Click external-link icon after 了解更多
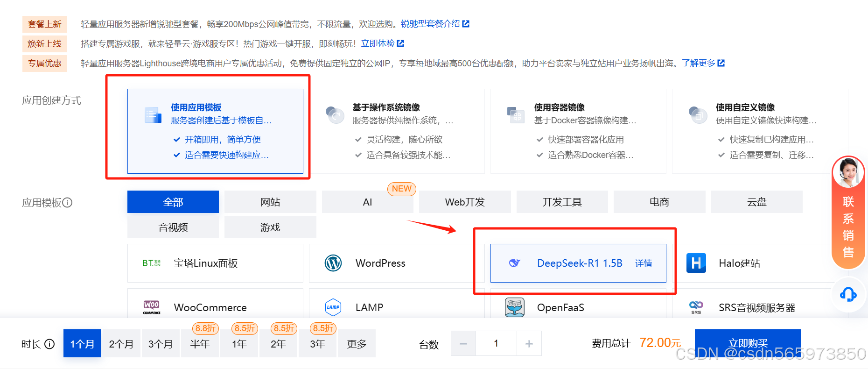This screenshot has height=369, width=868. 721,63
